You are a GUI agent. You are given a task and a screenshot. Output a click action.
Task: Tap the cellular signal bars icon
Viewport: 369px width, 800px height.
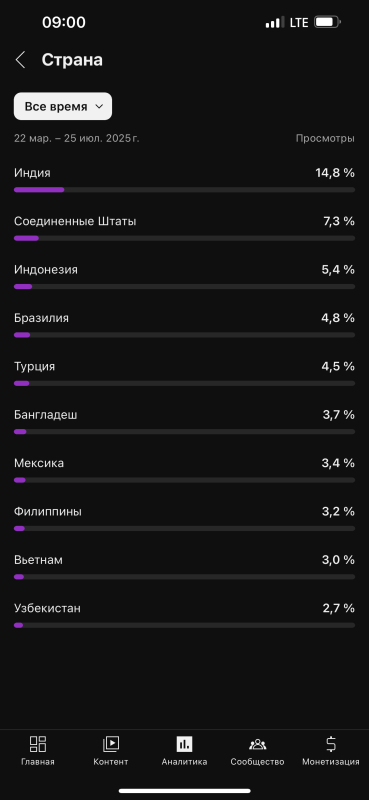(275, 22)
